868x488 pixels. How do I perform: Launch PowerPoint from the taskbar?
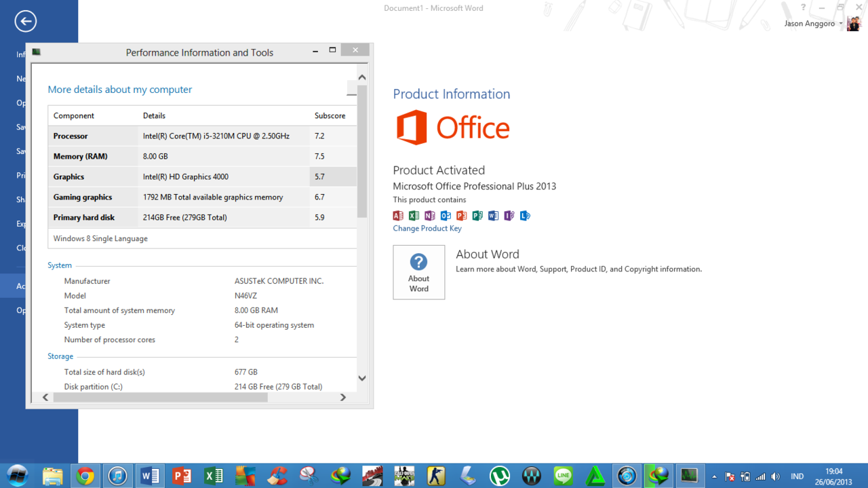pyautogui.click(x=181, y=476)
